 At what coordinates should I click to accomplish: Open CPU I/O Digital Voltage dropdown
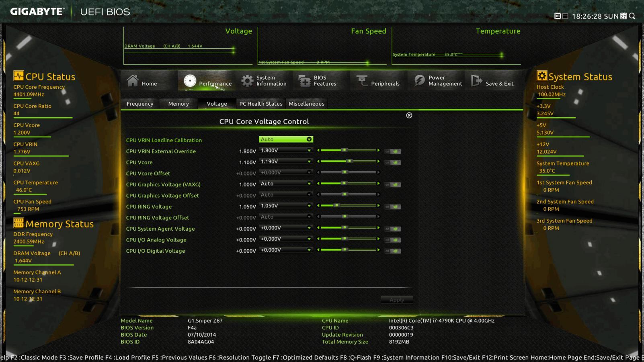click(286, 250)
